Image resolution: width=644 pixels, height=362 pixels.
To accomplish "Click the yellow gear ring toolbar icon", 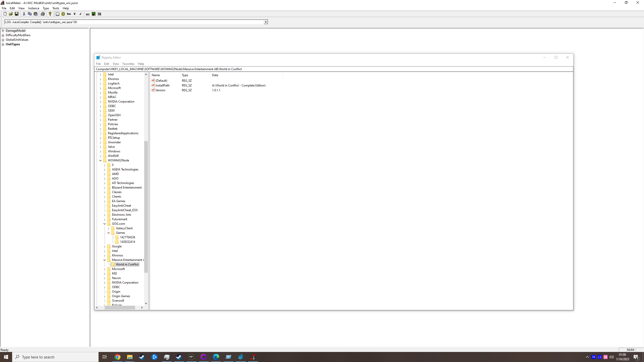I will pos(63,14).
